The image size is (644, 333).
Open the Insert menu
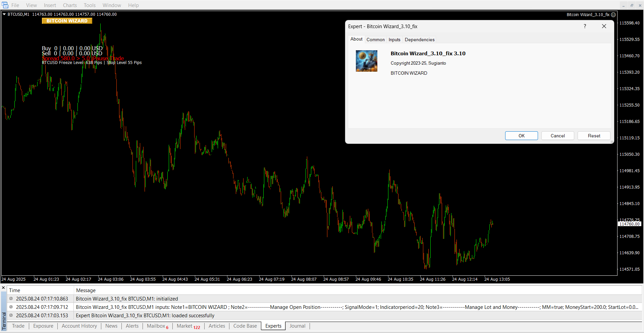click(50, 5)
